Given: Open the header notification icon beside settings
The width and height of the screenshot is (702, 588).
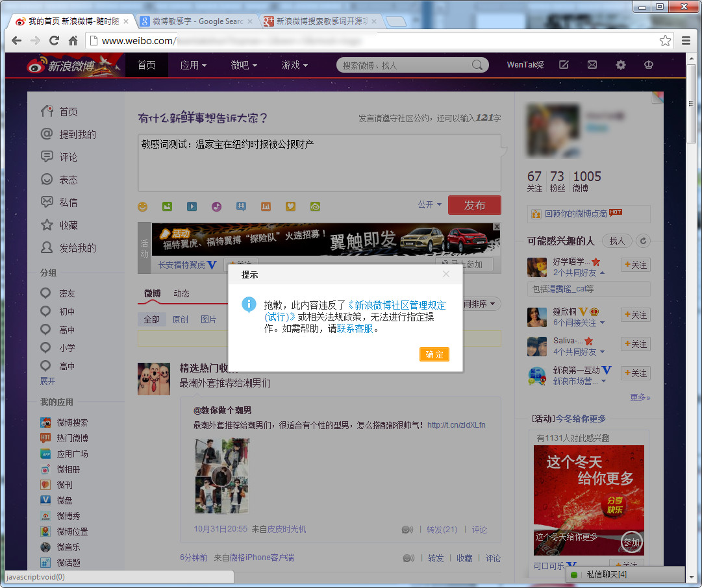Looking at the screenshot, I should pos(648,65).
